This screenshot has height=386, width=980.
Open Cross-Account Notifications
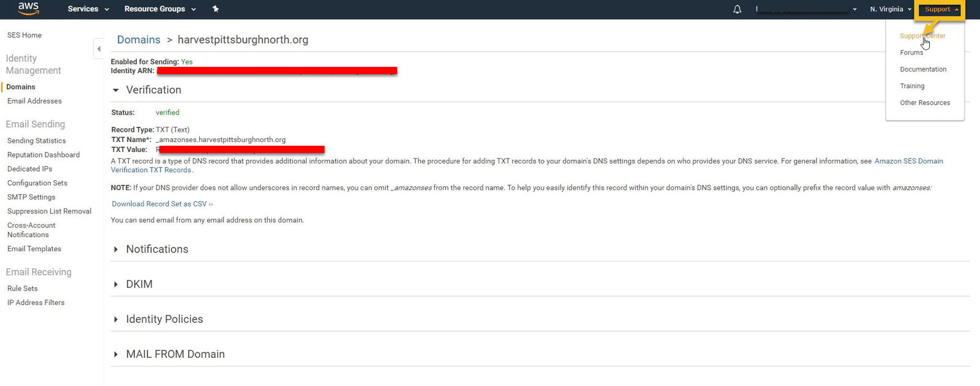click(x=31, y=230)
